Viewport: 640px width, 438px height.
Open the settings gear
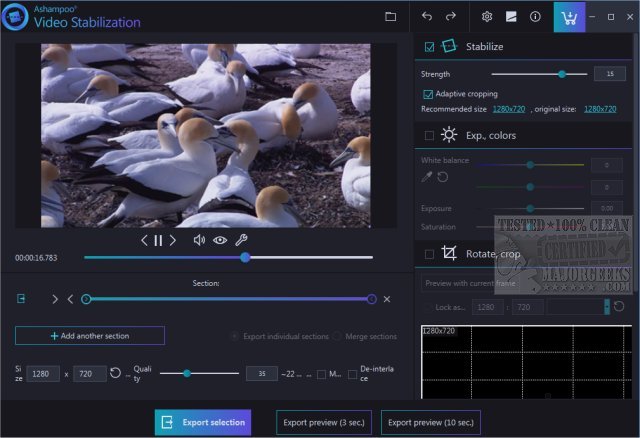[x=487, y=17]
